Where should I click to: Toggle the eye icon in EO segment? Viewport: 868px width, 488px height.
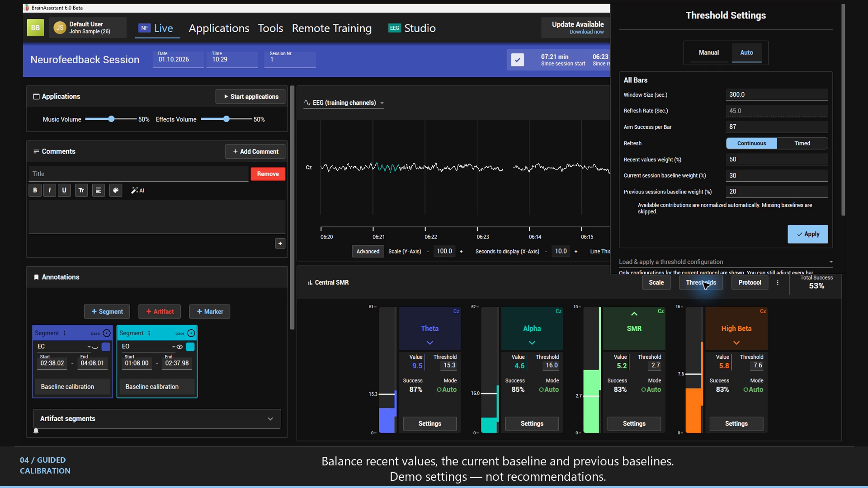tap(179, 347)
